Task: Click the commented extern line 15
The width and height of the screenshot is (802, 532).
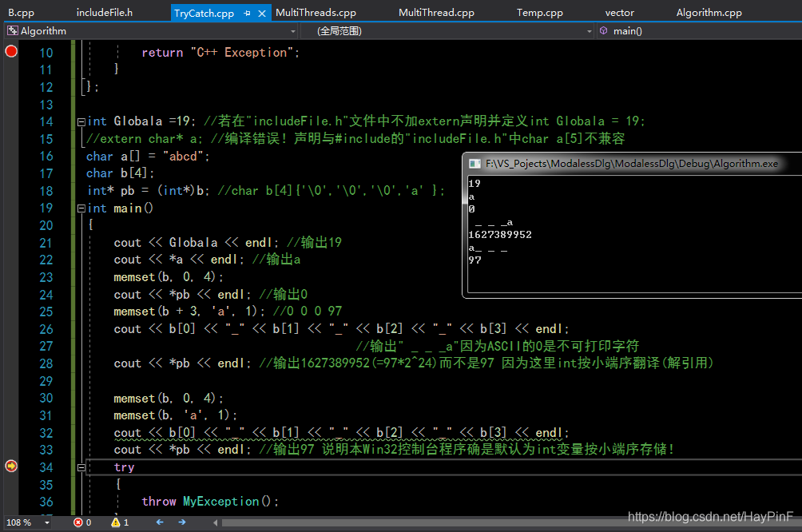Action: click(x=355, y=139)
